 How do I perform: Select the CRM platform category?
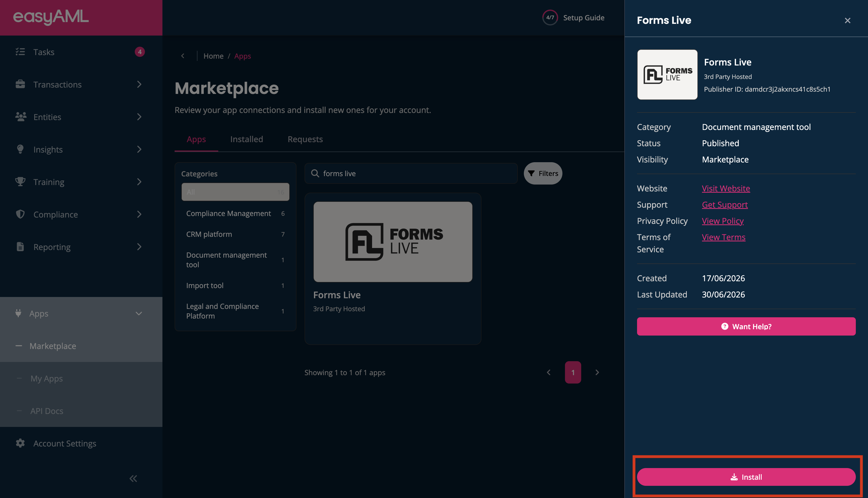pos(235,234)
